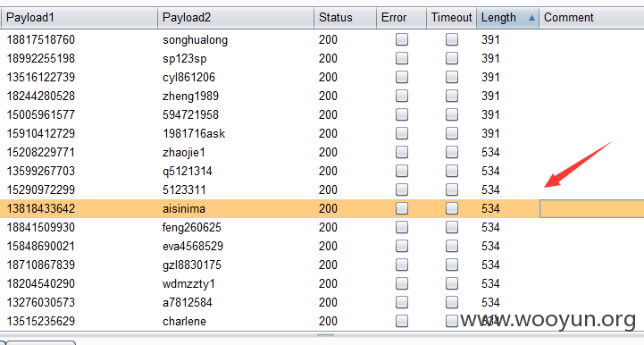This screenshot has width=644, height=345.
Task: Select payload 18204540290
Action: pyautogui.click(x=41, y=283)
